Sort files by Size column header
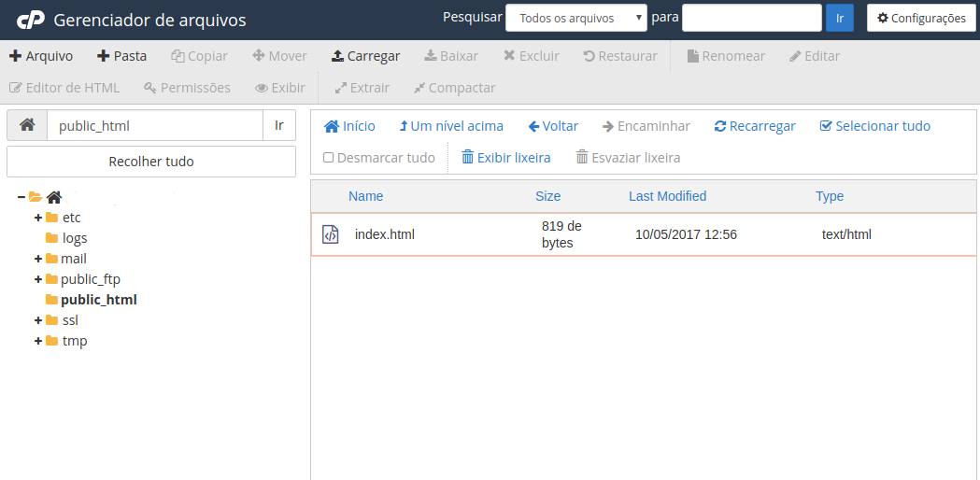Viewport: 980px width, 480px height. click(x=547, y=196)
